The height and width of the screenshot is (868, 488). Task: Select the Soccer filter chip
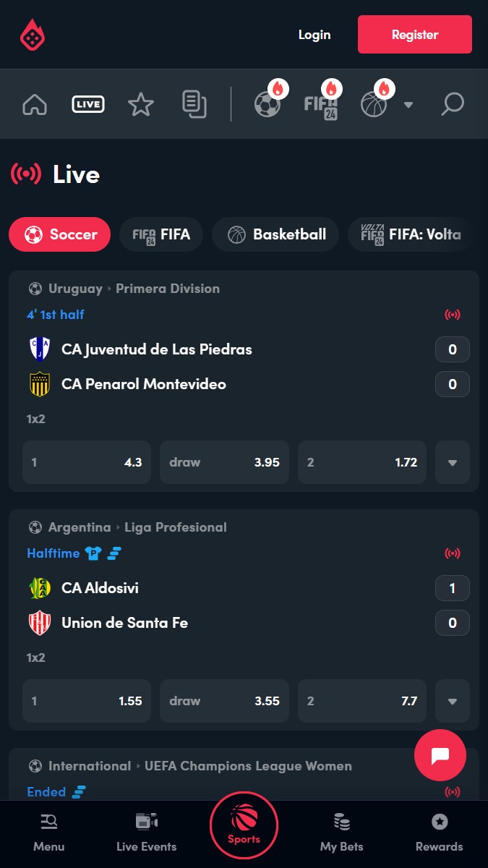(x=60, y=234)
